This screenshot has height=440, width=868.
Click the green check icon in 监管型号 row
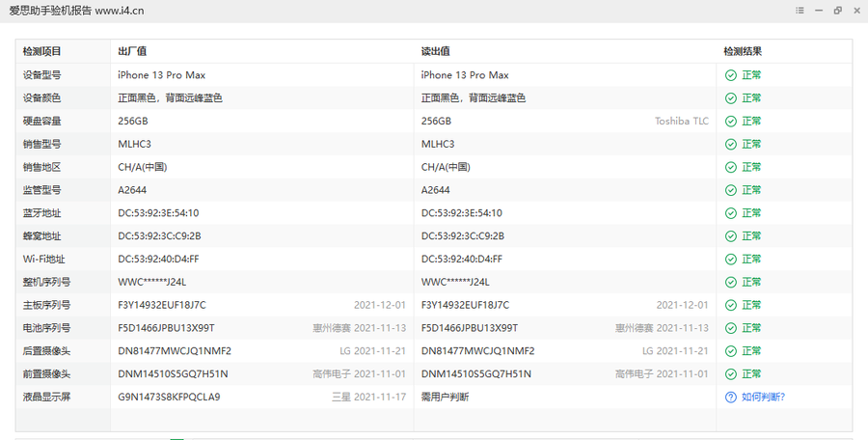[731, 190]
